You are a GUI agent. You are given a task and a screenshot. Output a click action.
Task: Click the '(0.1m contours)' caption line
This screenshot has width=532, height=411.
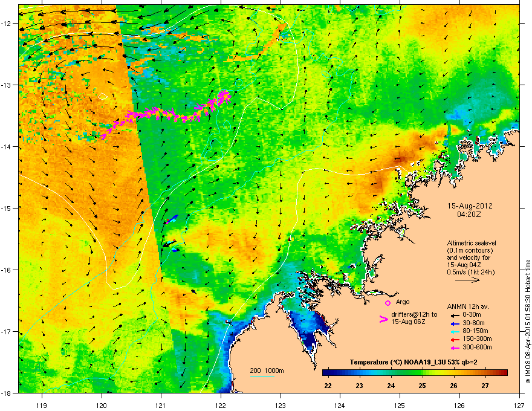(470, 251)
